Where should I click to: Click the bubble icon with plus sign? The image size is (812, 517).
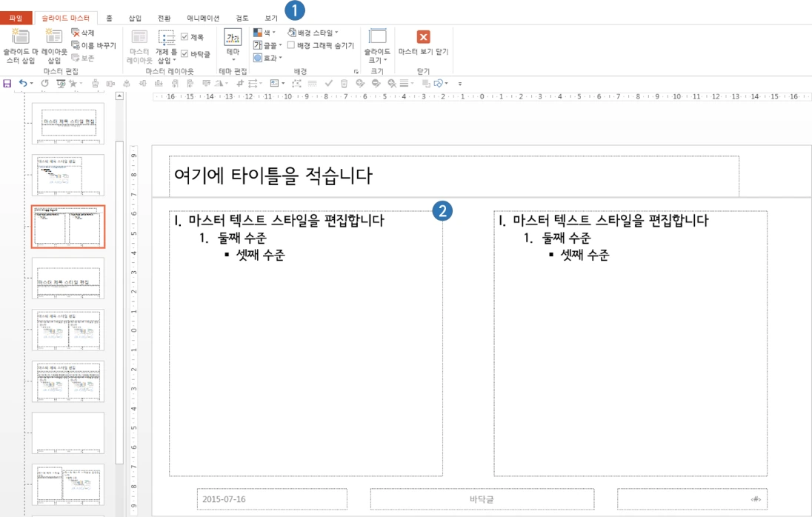point(360,83)
